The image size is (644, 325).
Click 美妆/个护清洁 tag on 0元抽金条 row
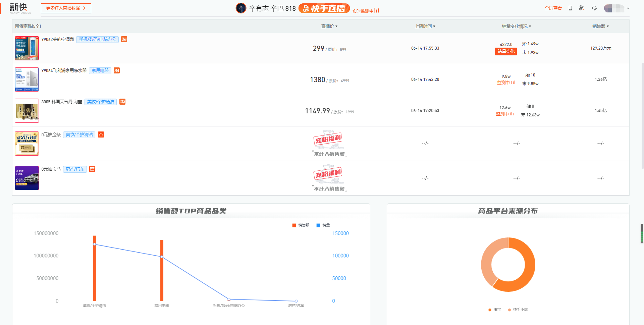click(79, 135)
